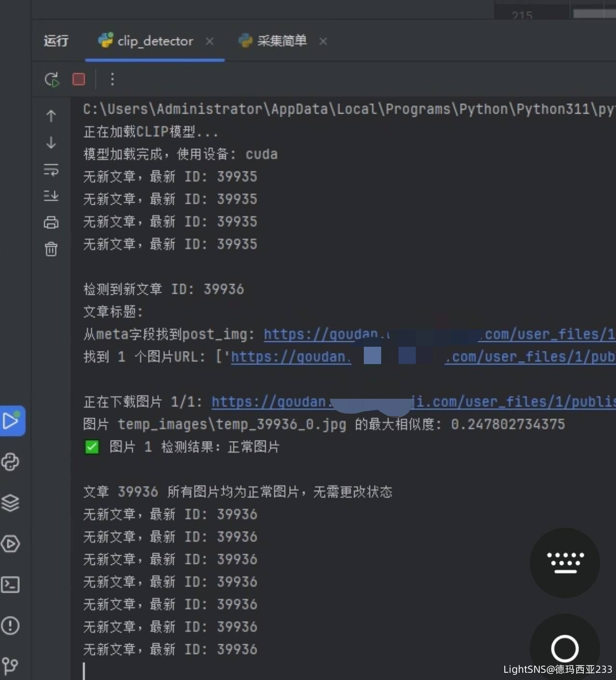This screenshot has width=616, height=680.
Task: Close the 采集简单 tab
Action: tap(323, 41)
